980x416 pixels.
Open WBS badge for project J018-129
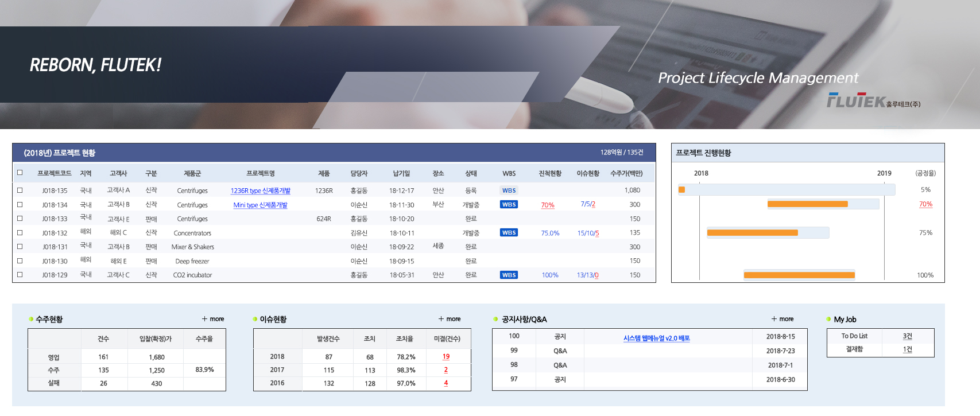[x=509, y=275]
